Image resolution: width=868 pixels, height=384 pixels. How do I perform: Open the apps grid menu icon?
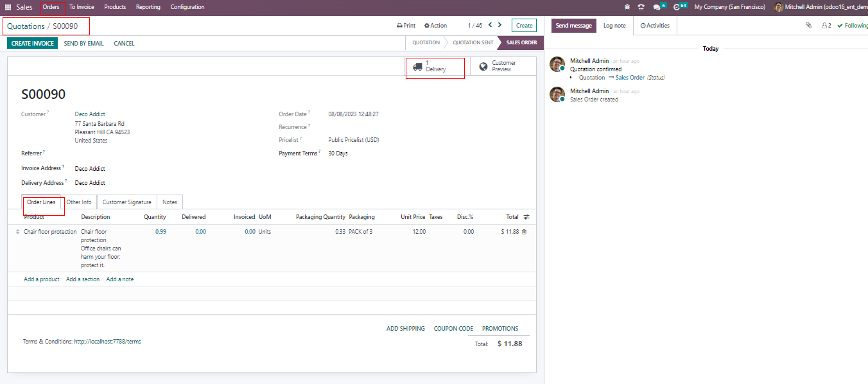[x=8, y=7]
